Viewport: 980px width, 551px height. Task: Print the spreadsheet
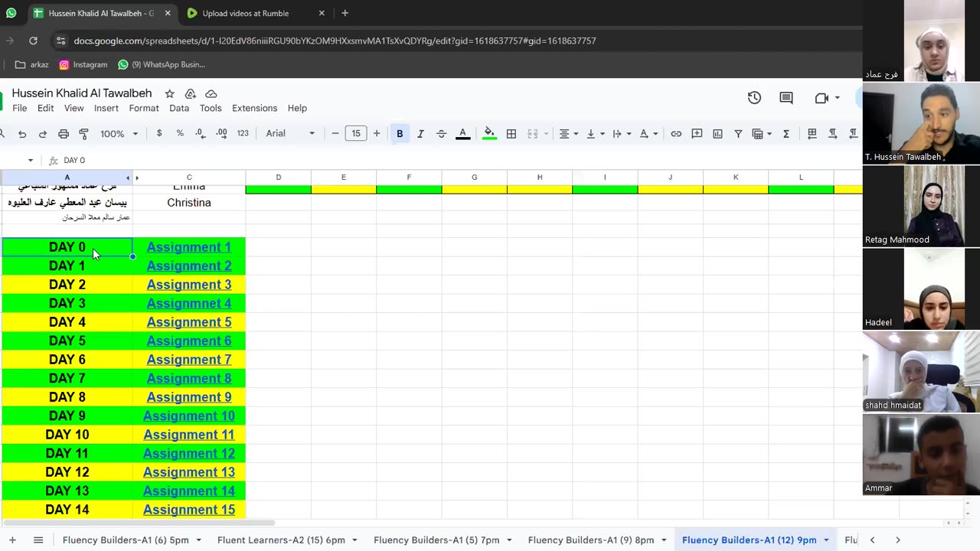(64, 134)
